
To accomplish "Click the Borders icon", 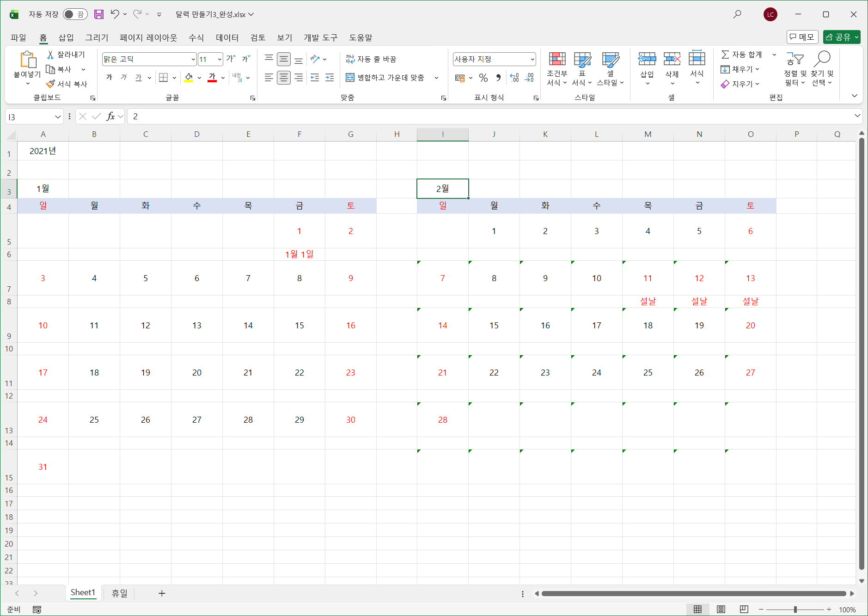I will [x=163, y=78].
